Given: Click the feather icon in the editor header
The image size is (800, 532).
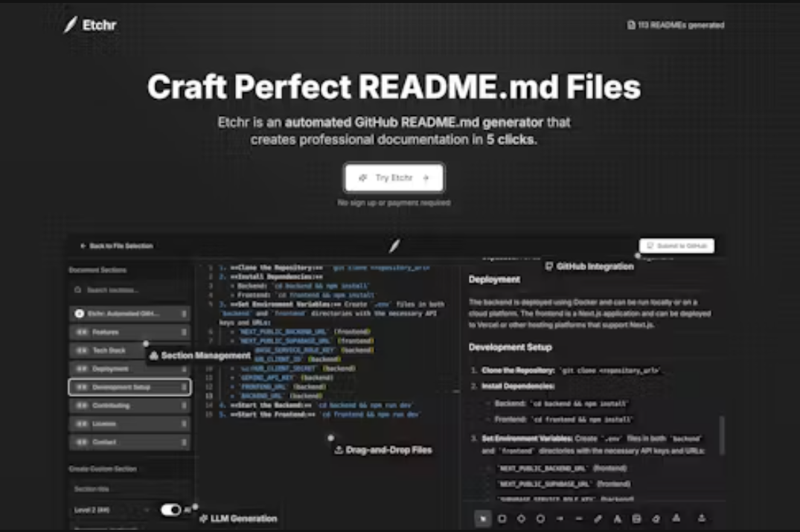Looking at the screenshot, I should click(394, 246).
